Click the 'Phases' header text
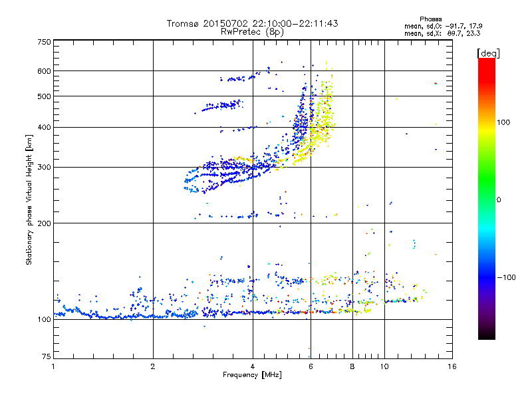Screen dimensions: 532x399 (431, 19)
